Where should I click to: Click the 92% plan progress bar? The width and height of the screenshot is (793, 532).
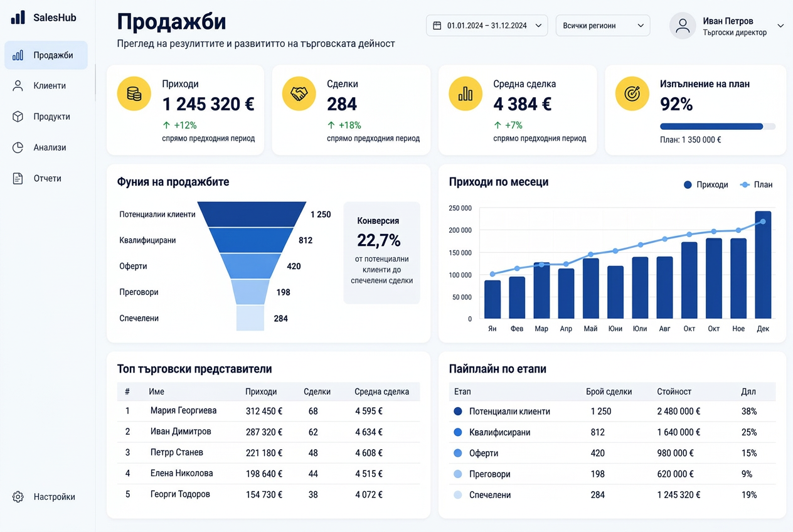[718, 126]
